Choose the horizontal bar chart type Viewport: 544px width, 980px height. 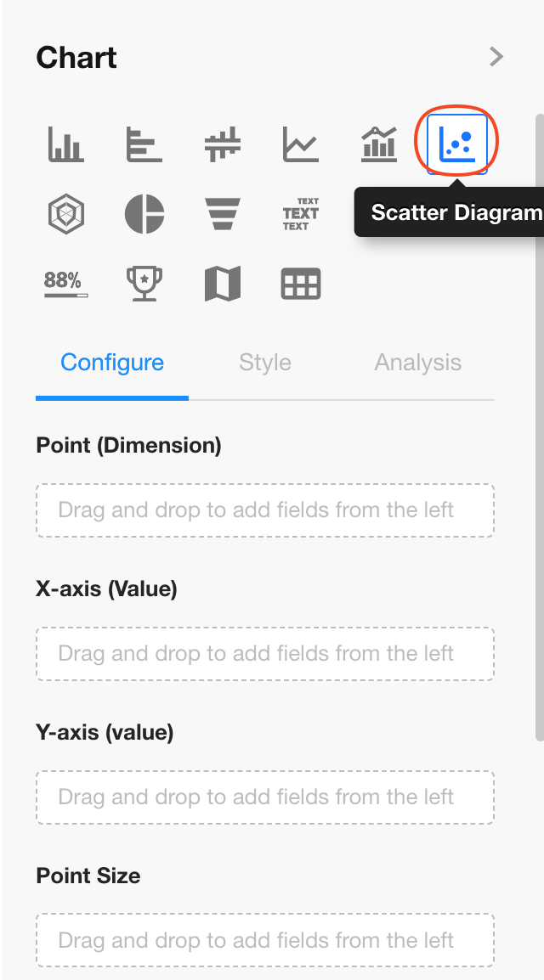144,144
